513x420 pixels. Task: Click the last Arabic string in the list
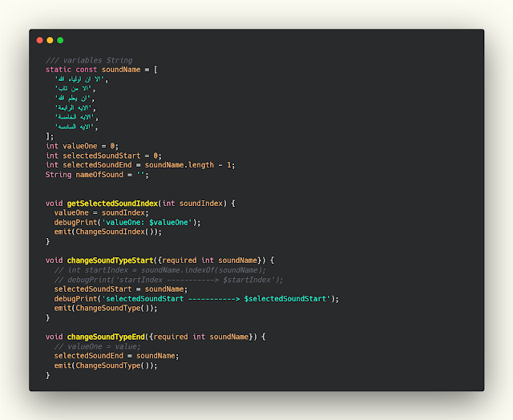pos(75,127)
